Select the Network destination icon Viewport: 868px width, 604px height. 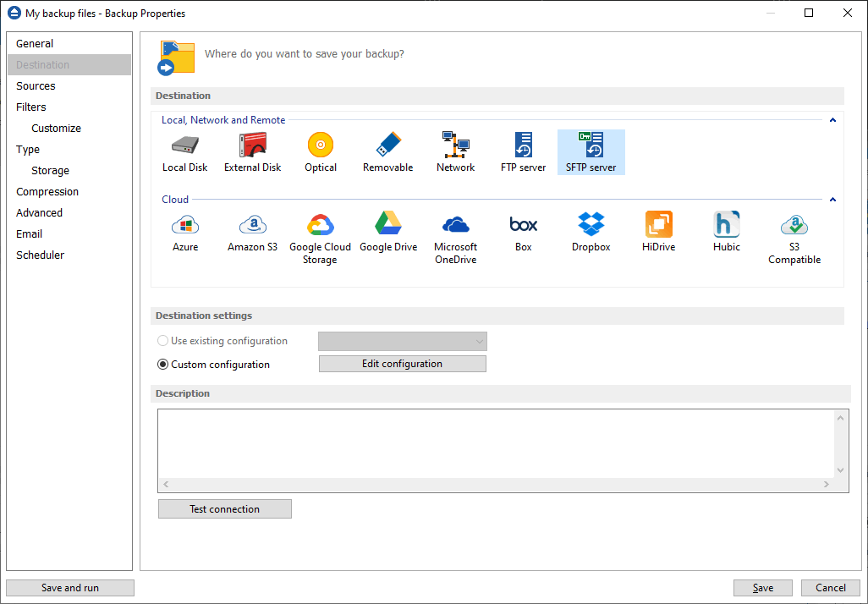coord(456,152)
